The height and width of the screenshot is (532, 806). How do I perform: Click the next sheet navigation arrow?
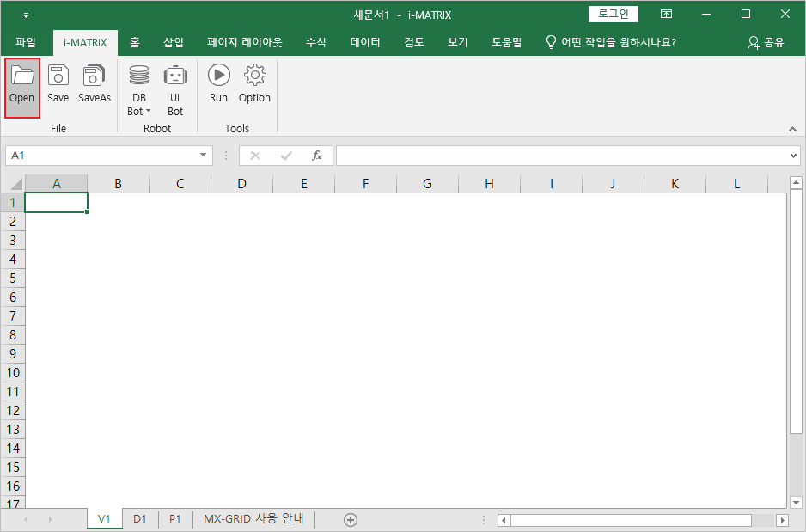pos(51,520)
